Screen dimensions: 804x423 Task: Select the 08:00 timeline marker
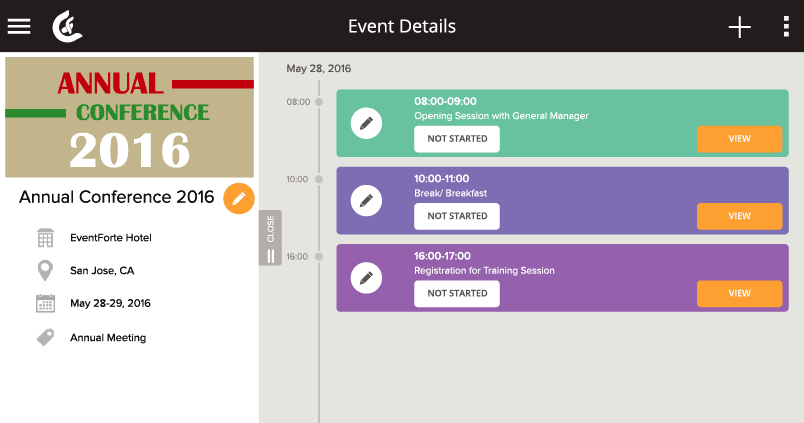pos(319,102)
